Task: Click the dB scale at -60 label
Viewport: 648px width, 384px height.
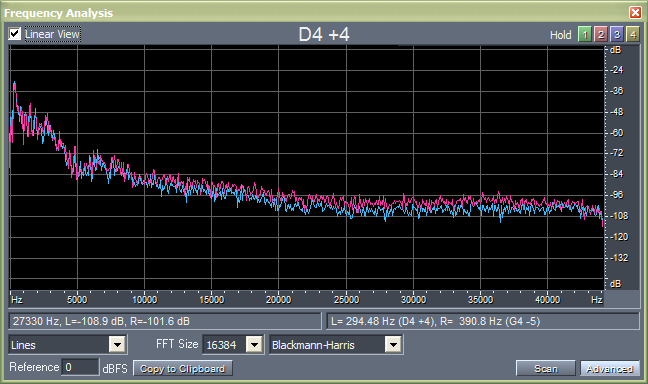Action: point(617,133)
